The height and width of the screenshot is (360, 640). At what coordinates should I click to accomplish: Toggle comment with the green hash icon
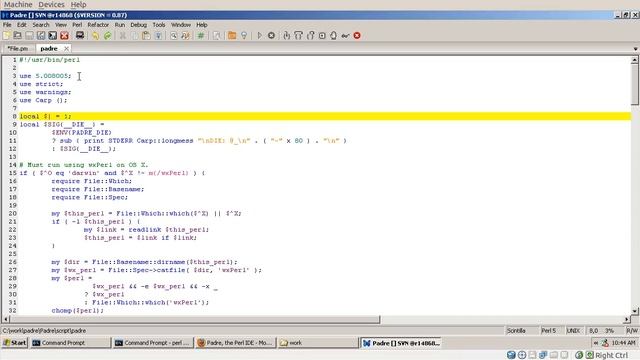click(201, 36)
